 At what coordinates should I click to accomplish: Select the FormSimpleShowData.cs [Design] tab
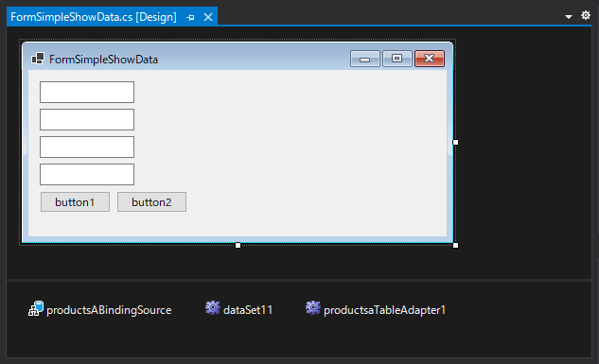(94, 17)
